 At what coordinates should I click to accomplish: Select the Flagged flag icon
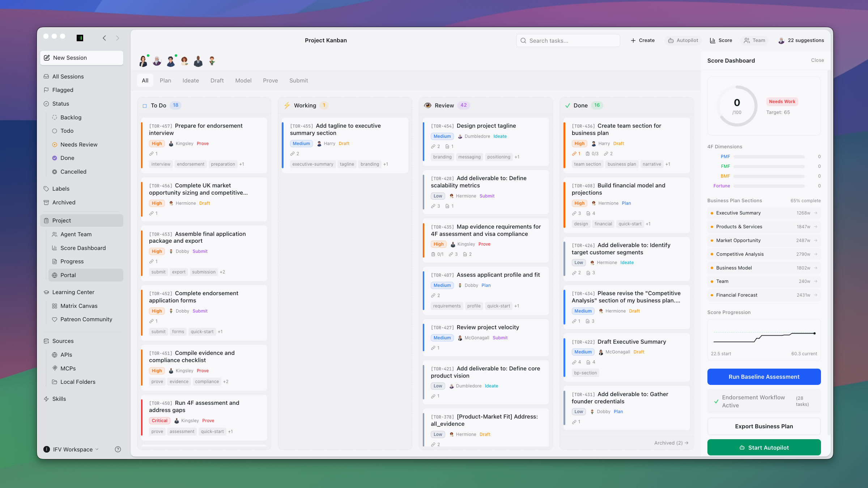tap(46, 90)
